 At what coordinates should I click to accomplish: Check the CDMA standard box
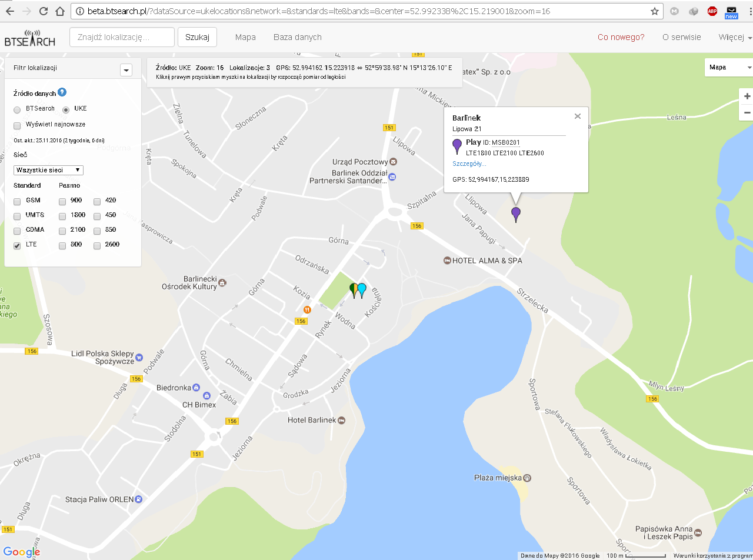pyautogui.click(x=17, y=231)
